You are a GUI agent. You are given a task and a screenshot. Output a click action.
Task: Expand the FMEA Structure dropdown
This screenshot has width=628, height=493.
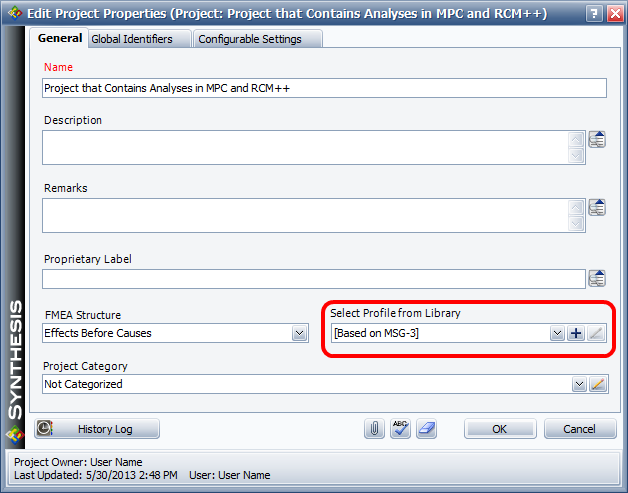point(299,333)
